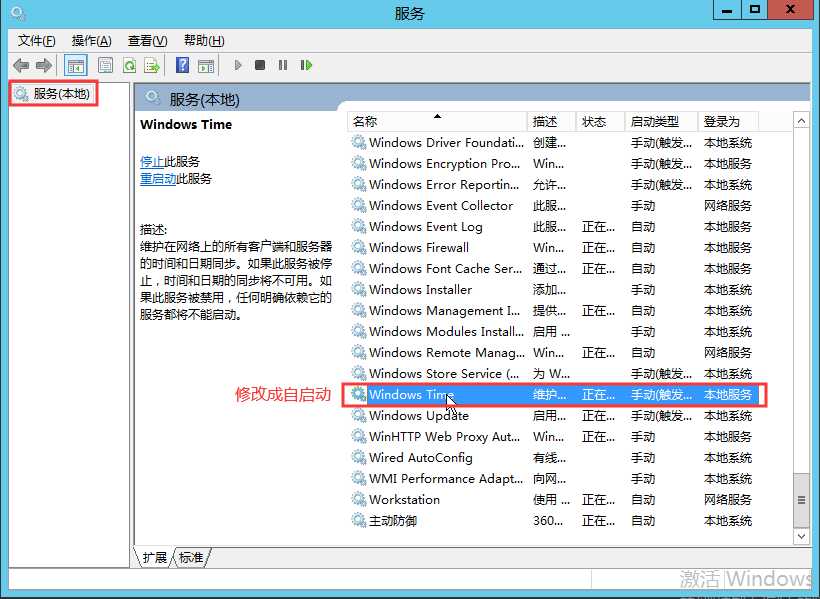Screen dimensions: 820x599
Task: Select Windows Event Log row name
Action: tap(425, 227)
